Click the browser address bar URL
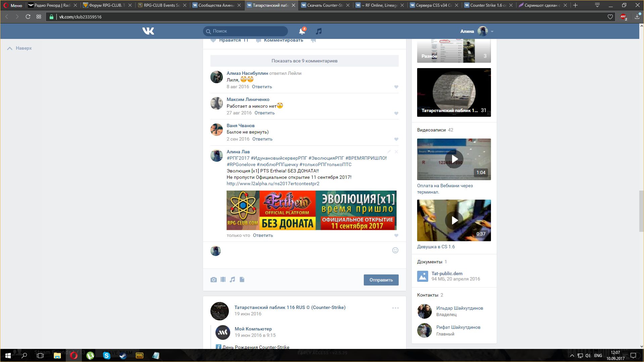644x362 pixels. click(80, 17)
